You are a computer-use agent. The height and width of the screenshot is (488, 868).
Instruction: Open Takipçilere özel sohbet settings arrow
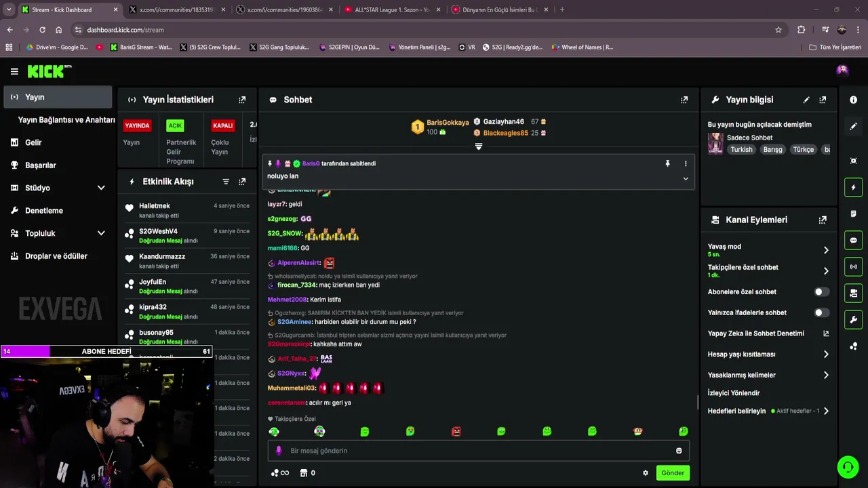[x=826, y=271]
